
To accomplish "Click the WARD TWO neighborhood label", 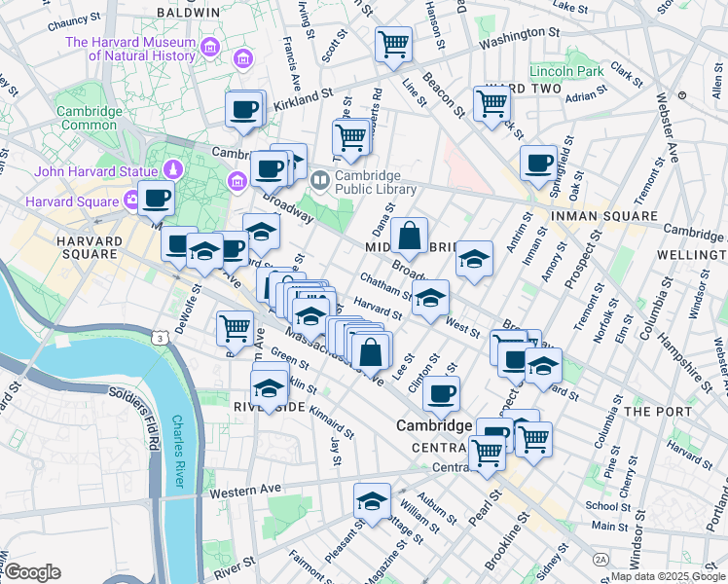I will [x=524, y=89].
